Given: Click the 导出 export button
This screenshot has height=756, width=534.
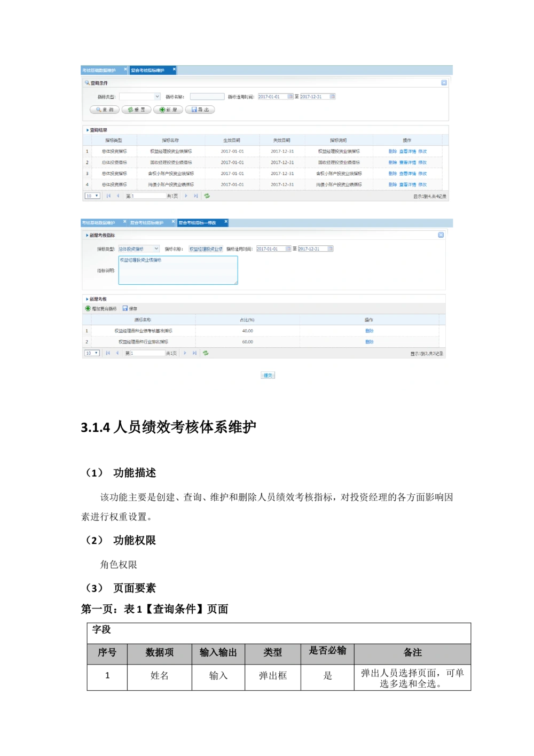Looking at the screenshot, I should (x=200, y=110).
